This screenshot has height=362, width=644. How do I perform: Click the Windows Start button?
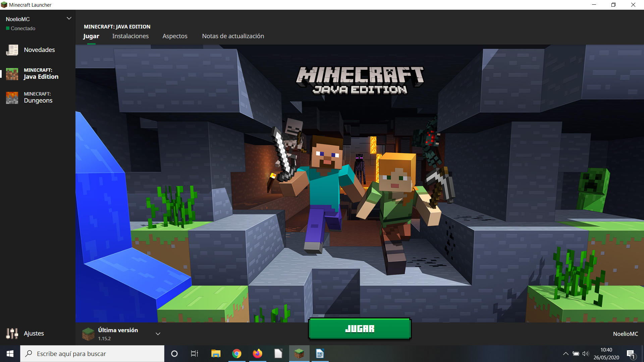coord(10,354)
